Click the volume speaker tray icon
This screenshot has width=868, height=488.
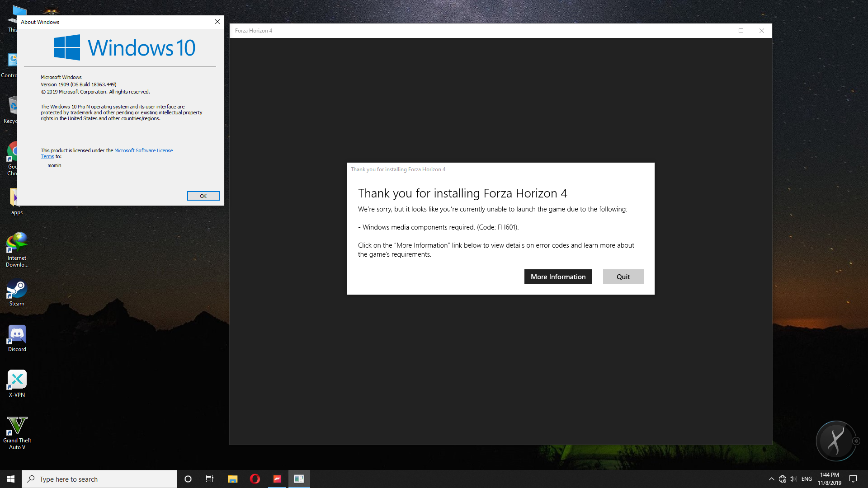(793, 479)
